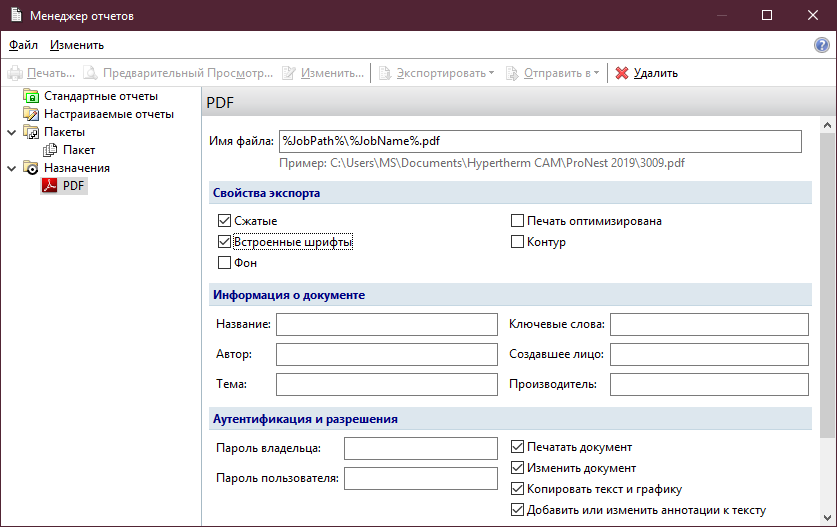Click the Аутентификация и разрешения header
This screenshot has height=527, width=837.
510,419
